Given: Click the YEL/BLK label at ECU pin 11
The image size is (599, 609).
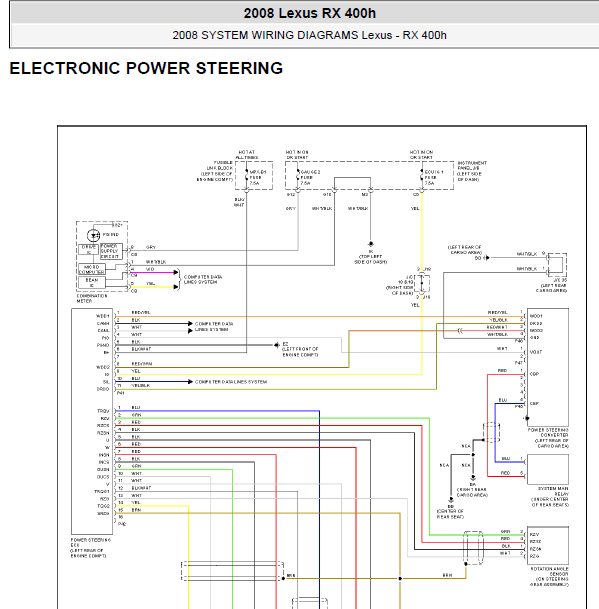Looking at the screenshot, I should pos(140,386).
